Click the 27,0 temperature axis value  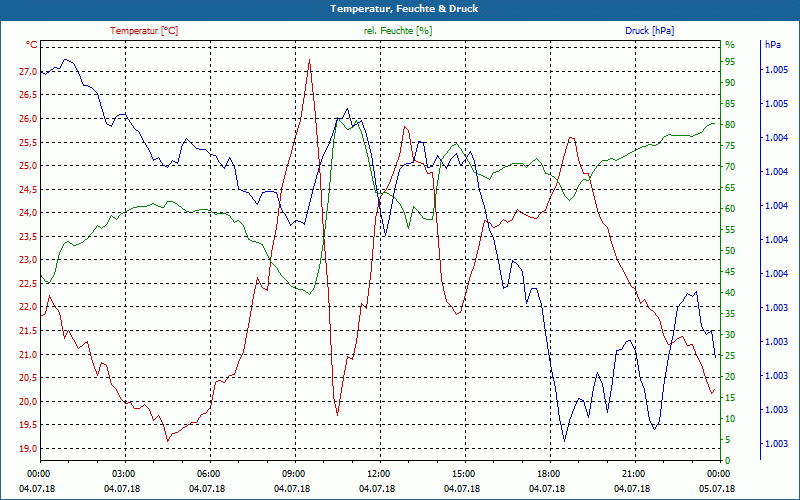tap(28, 71)
